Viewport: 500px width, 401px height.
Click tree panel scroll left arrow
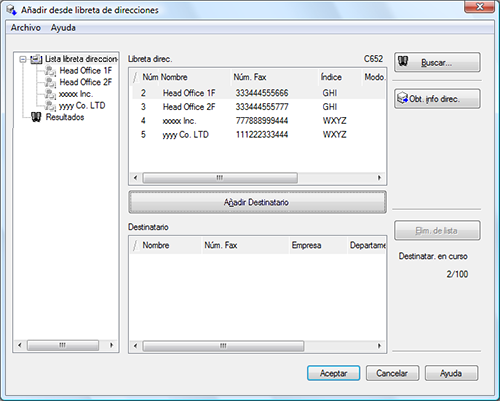[20, 345]
